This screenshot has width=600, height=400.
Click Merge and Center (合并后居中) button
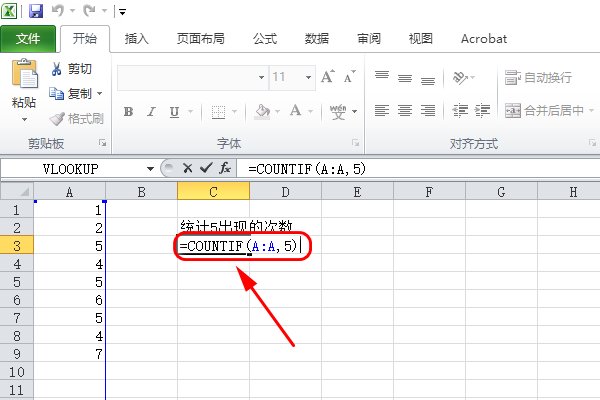[x=544, y=111]
